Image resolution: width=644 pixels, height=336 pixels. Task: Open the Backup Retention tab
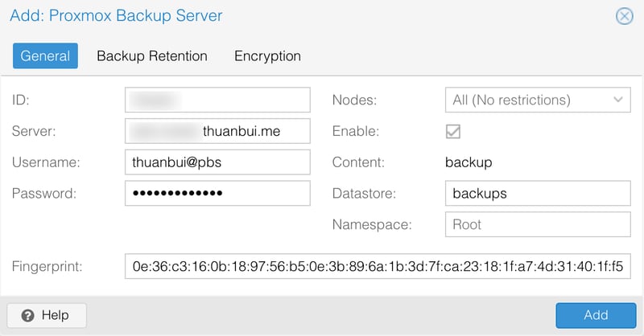pyautogui.click(x=152, y=56)
